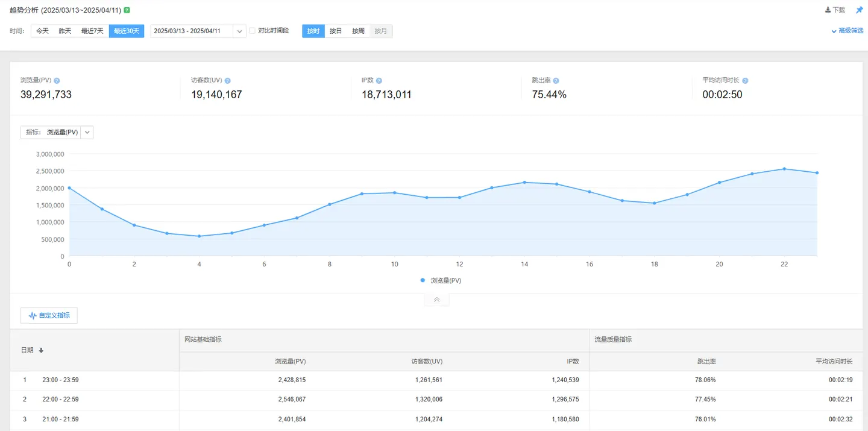Image resolution: width=868 pixels, height=431 pixels.
Task: Select 昨天 time range
Action: pos(65,31)
